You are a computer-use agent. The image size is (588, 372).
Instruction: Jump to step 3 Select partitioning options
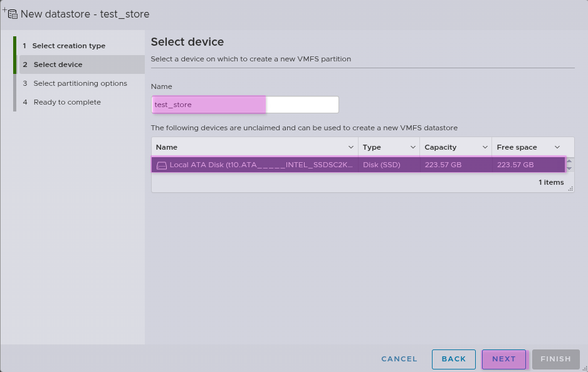(x=80, y=83)
